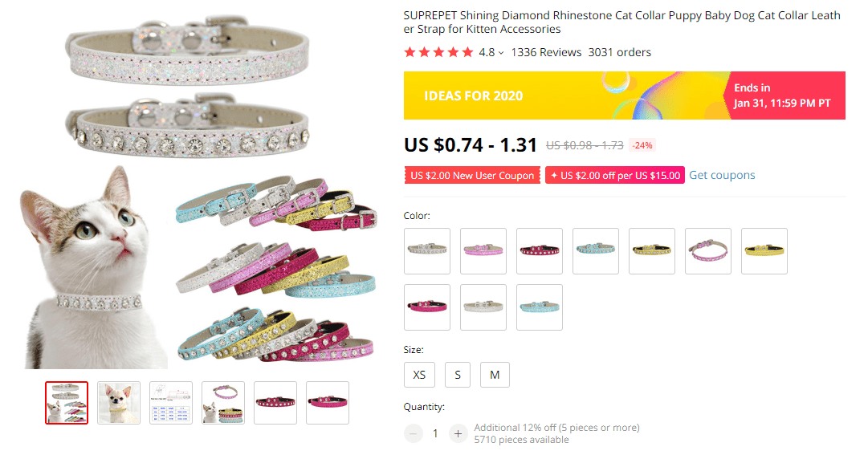Pick the first silver rhinestone collar color
This screenshot has width=868, height=451.
click(x=427, y=251)
